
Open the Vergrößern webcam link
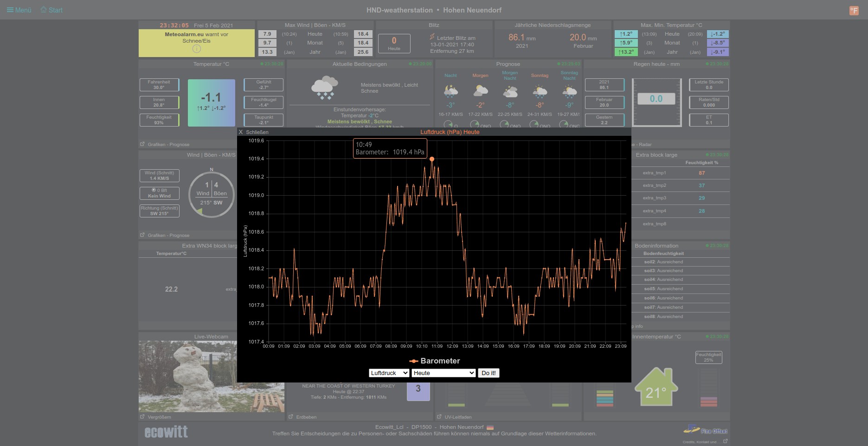(156, 417)
